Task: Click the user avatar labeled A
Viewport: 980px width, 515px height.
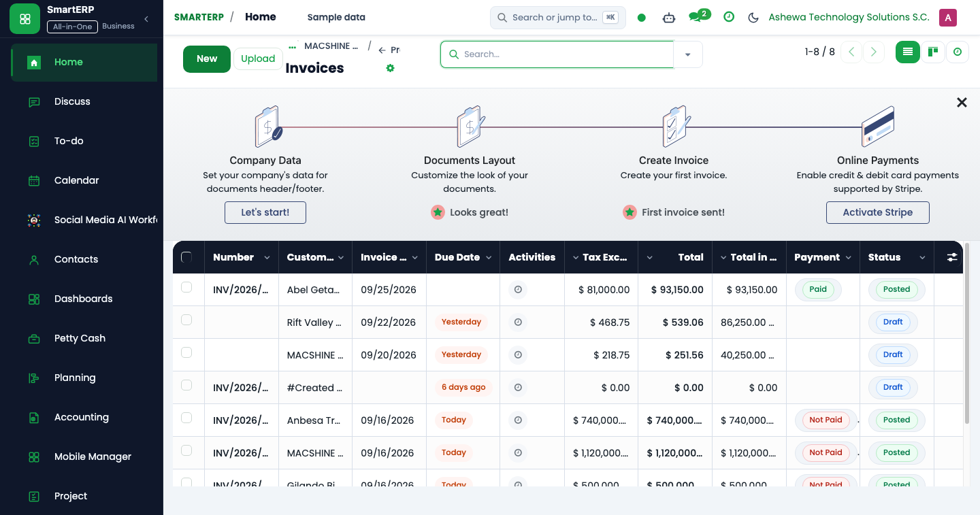Action: click(948, 18)
